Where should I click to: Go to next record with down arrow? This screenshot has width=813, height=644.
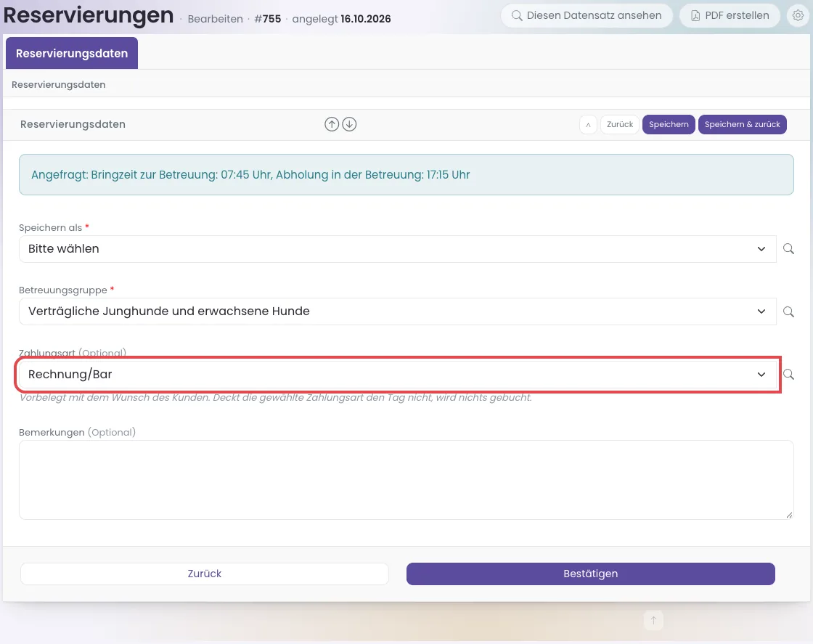click(x=349, y=124)
